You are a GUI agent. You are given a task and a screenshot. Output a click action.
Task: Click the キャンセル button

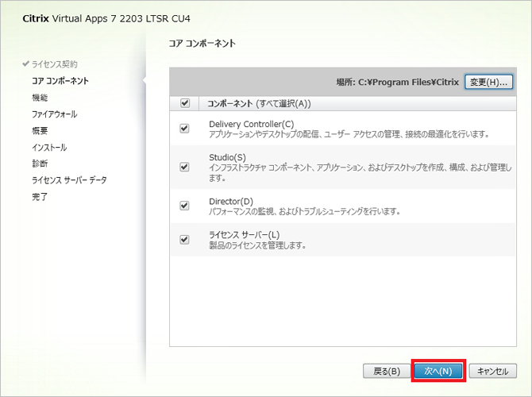point(493,371)
